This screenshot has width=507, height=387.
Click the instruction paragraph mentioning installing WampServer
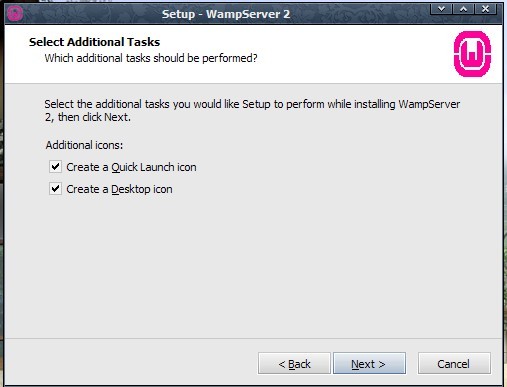point(252,111)
